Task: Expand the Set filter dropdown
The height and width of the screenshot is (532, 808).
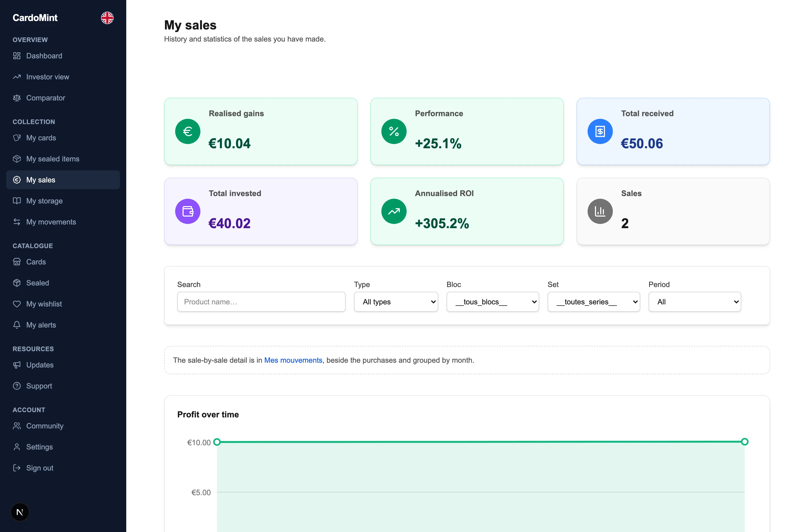Action: 593,301
